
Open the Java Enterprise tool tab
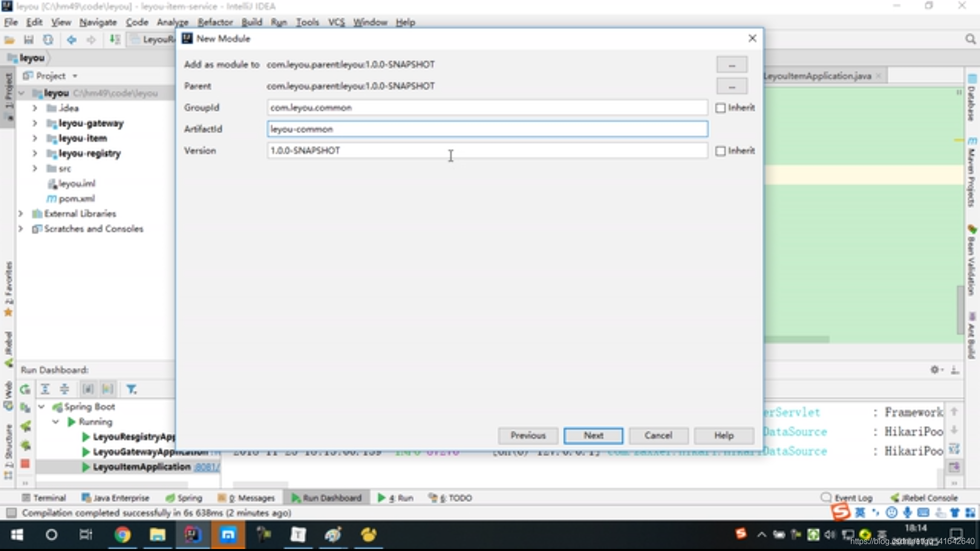tap(115, 498)
